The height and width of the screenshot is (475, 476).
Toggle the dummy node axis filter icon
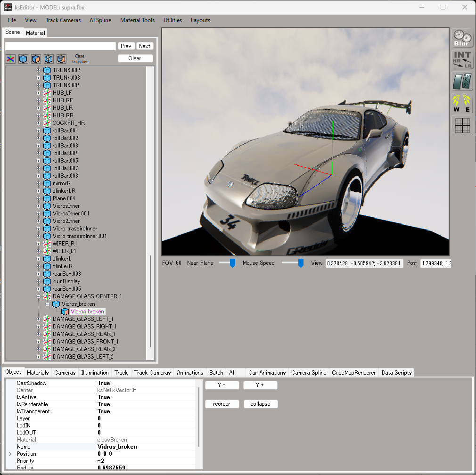click(x=11, y=59)
